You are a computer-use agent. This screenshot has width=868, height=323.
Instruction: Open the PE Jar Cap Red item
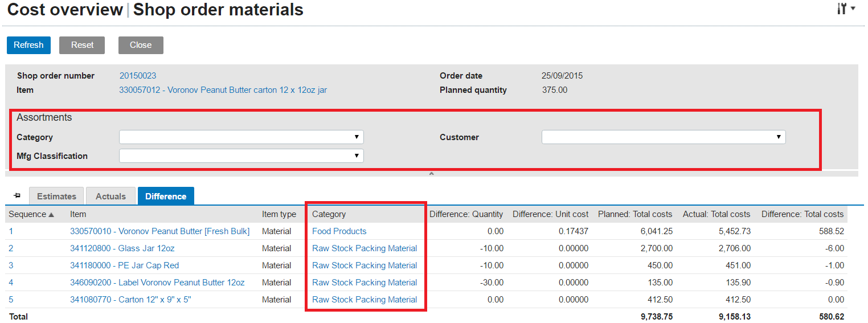125,265
